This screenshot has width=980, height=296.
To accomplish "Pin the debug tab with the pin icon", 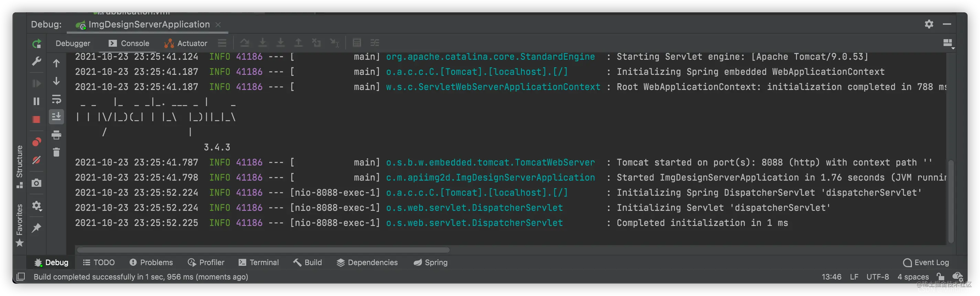I will click(36, 228).
